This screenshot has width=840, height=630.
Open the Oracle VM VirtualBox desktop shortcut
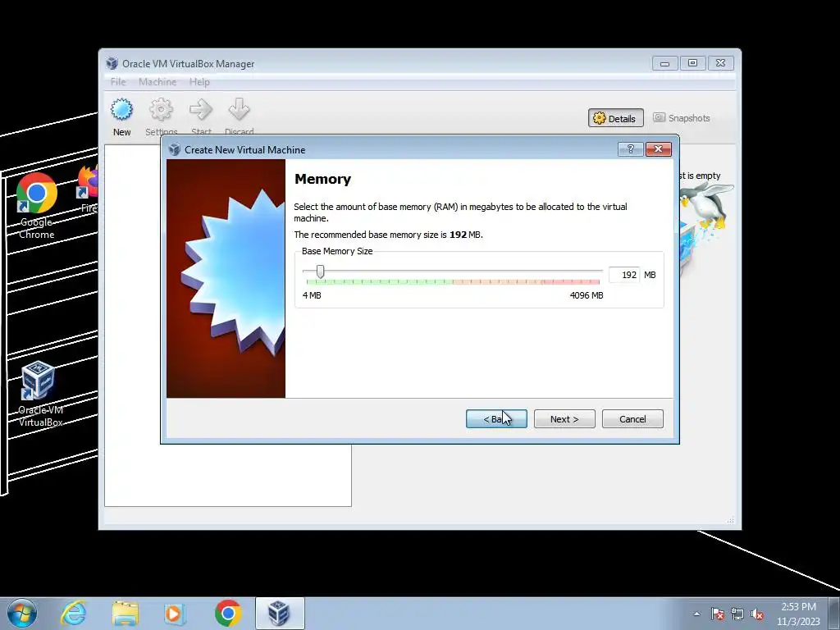click(40, 394)
